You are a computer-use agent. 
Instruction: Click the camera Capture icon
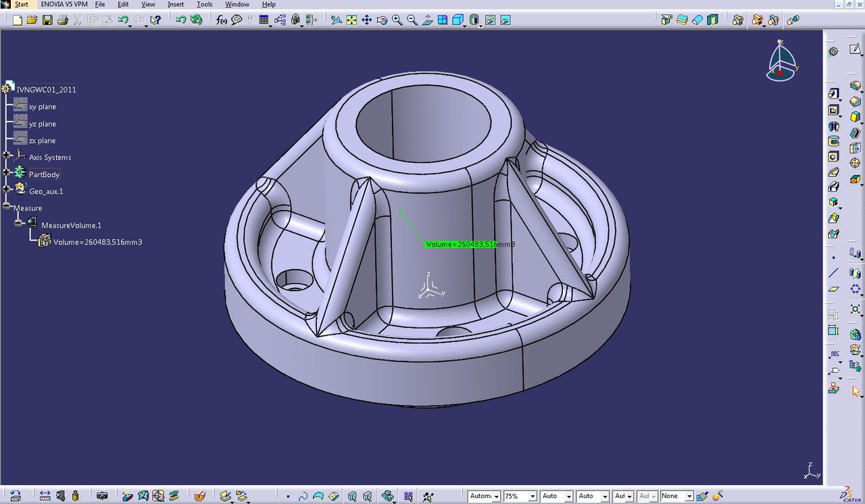102,496
